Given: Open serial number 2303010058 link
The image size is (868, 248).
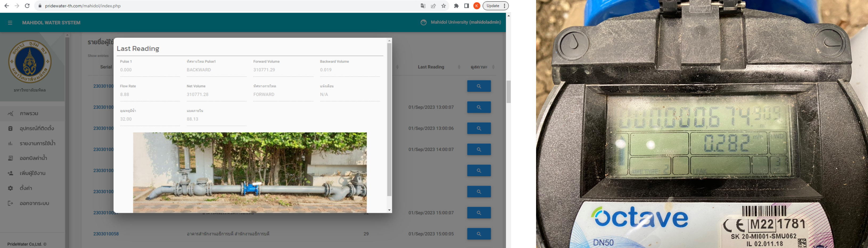Looking at the screenshot, I should (x=106, y=234).
